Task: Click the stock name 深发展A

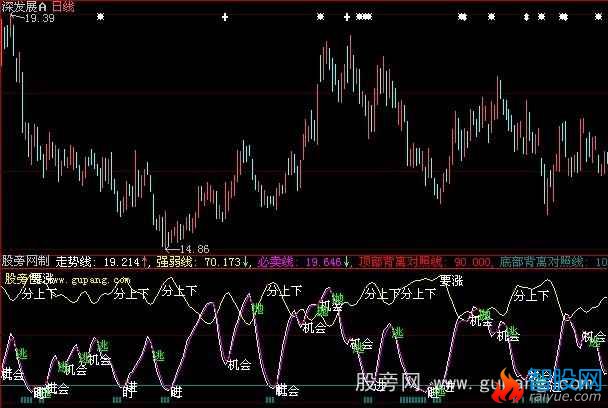Action: point(24,6)
